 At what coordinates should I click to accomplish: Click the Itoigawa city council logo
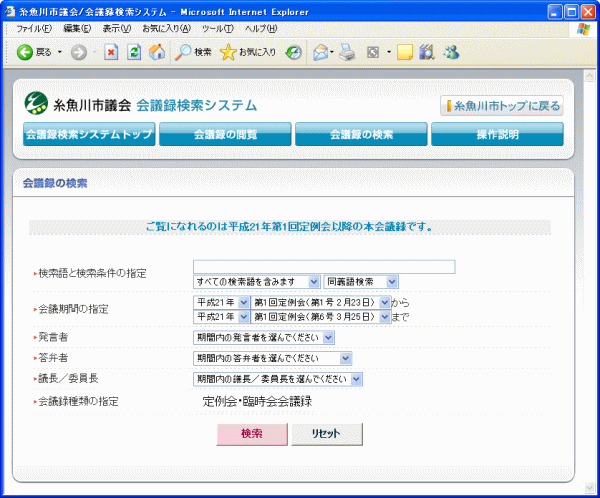click(36, 103)
